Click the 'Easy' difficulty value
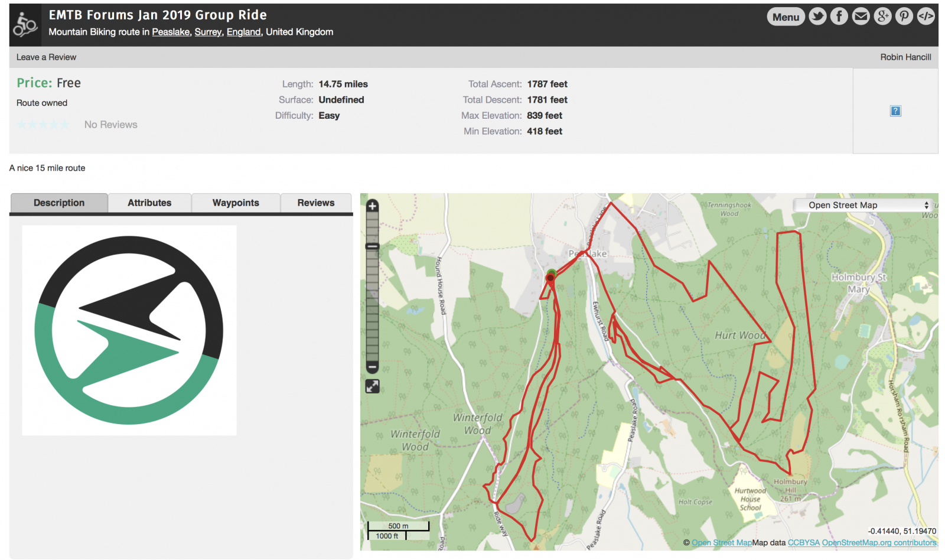 329,116
